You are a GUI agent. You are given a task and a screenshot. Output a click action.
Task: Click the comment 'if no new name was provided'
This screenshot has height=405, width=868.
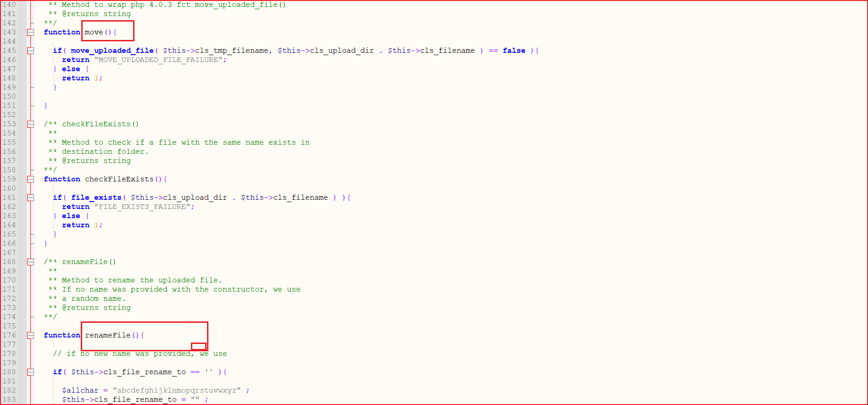129,354
